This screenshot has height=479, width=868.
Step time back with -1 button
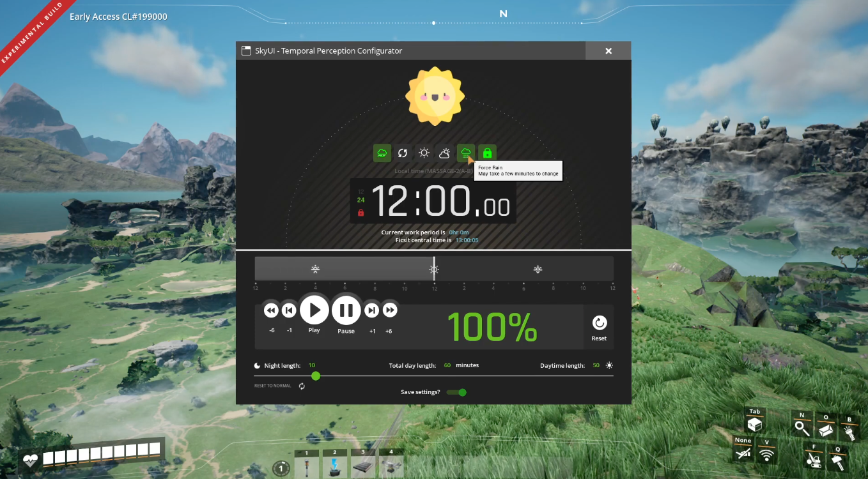click(289, 311)
